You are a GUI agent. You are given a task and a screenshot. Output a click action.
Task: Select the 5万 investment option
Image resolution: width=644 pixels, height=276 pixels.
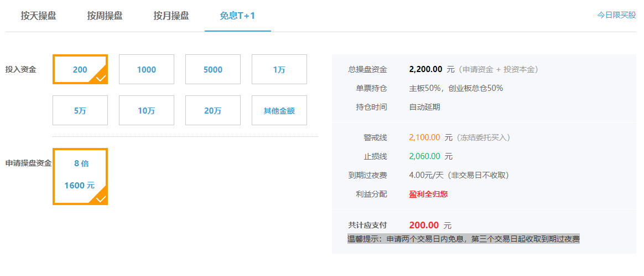click(x=80, y=110)
